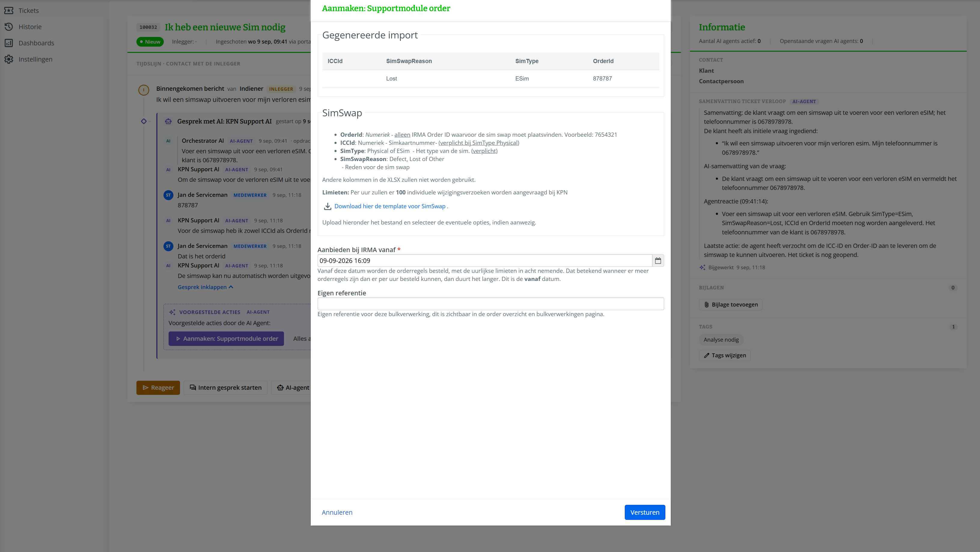This screenshot has width=980, height=552.
Task: Click the ST avatar next to 878787 message
Action: pyautogui.click(x=168, y=195)
